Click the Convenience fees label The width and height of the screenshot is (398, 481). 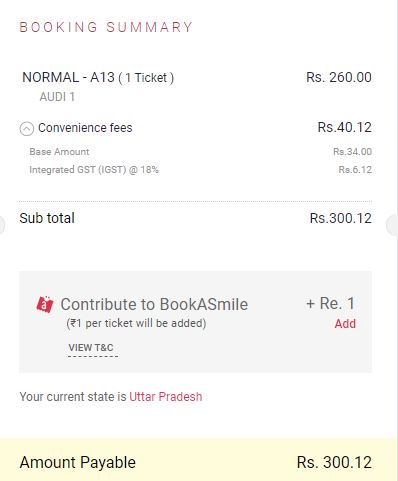[x=85, y=128]
